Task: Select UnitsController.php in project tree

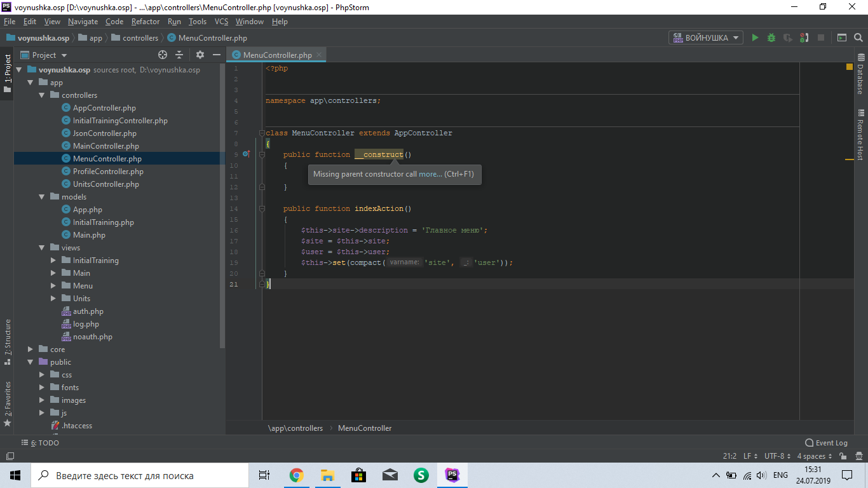Action: point(105,184)
